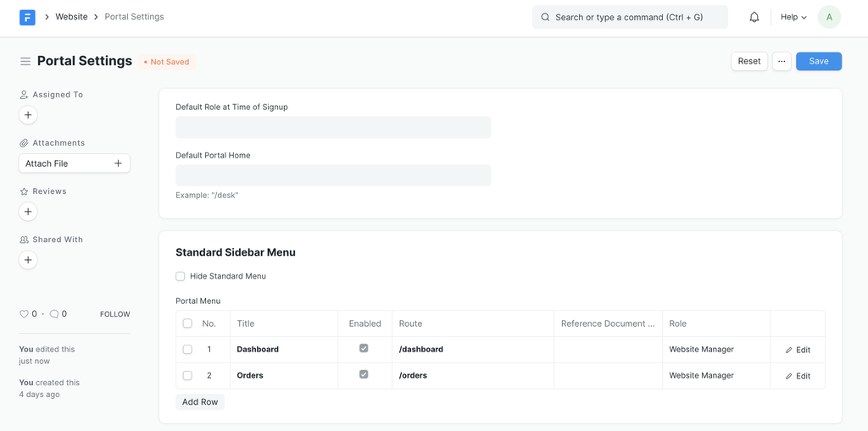868x431 pixels.
Task: Navigate to Website breadcrumb
Action: pyautogui.click(x=71, y=17)
